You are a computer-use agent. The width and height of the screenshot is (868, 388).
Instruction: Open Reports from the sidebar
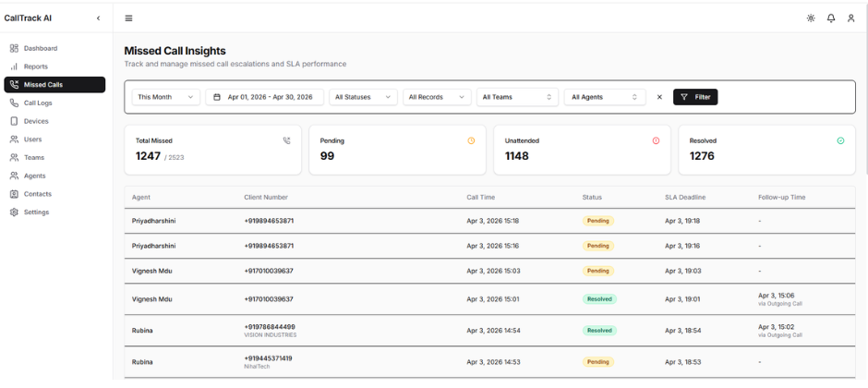pos(36,67)
